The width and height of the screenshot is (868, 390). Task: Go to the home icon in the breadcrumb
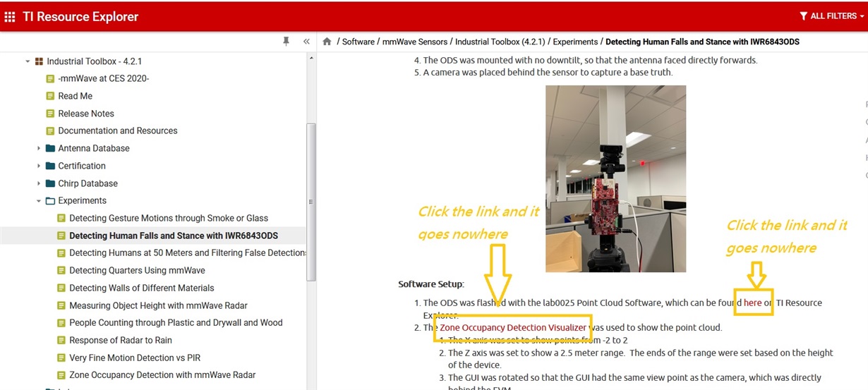[x=327, y=42]
